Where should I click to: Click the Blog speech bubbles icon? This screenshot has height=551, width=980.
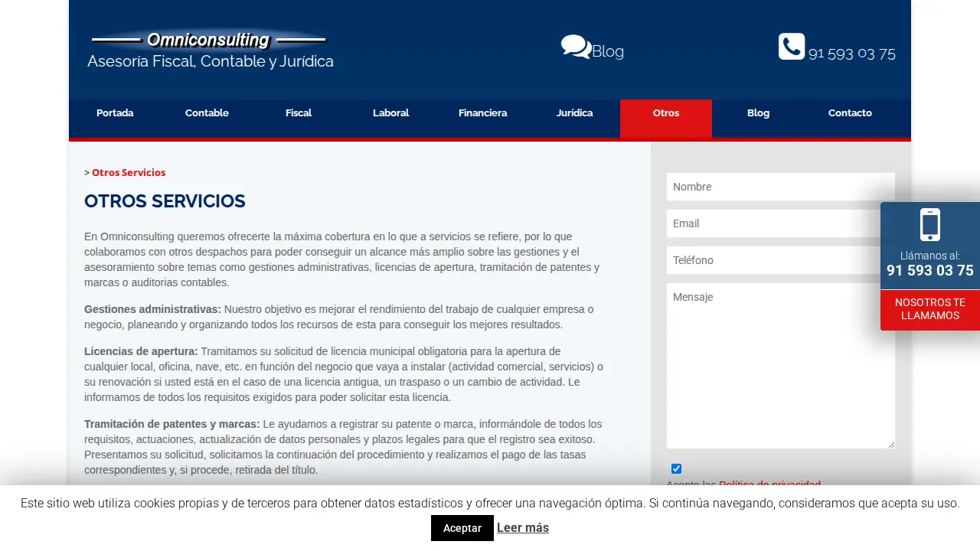tap(576, 47)
